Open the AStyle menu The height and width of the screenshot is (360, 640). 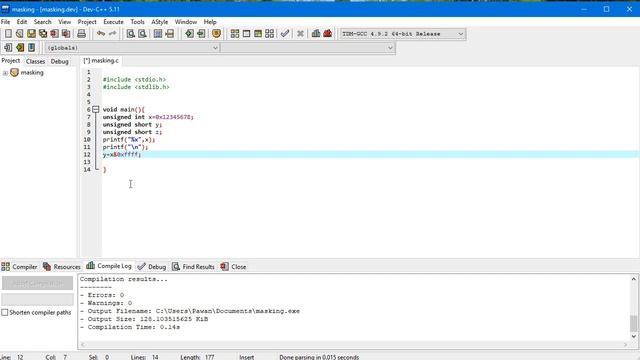point(160,22)
